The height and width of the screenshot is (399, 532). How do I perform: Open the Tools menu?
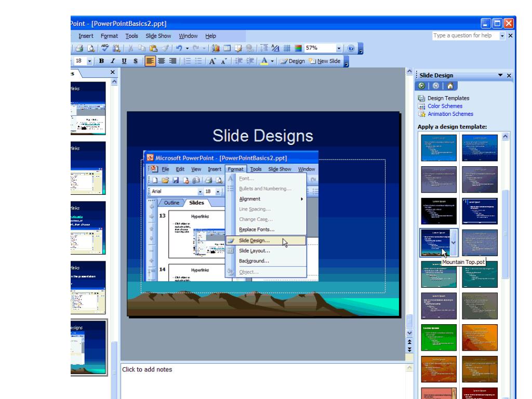131,36
